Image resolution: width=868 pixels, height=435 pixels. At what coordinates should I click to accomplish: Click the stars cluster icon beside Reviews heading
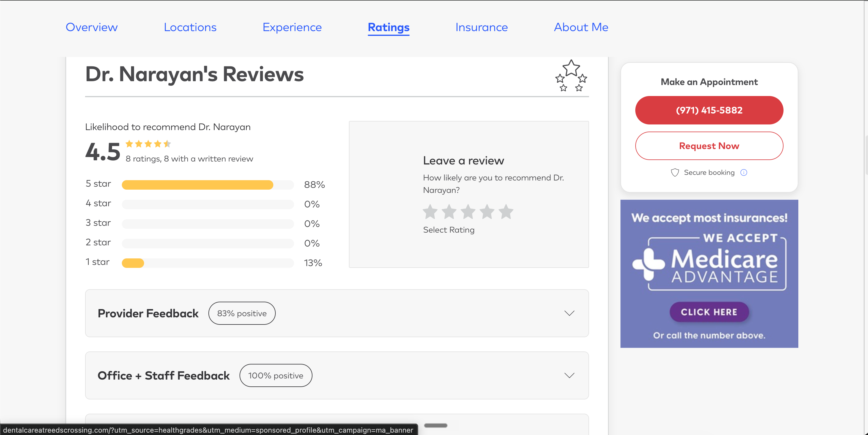(571, 76)
